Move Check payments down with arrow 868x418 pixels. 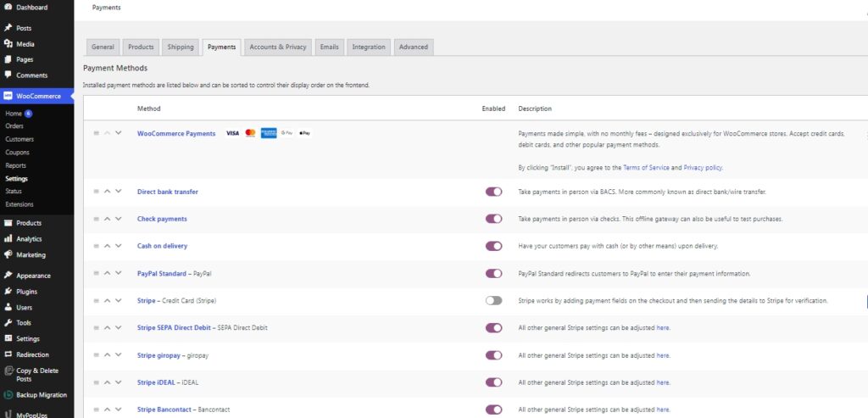(x=118, y=219)
